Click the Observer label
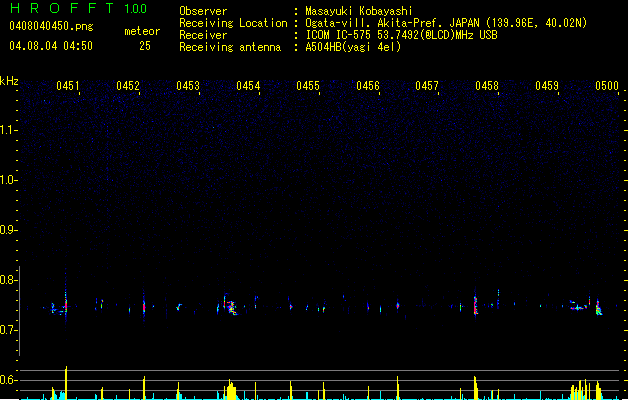The image size is (629, 400). coord(203,11)
